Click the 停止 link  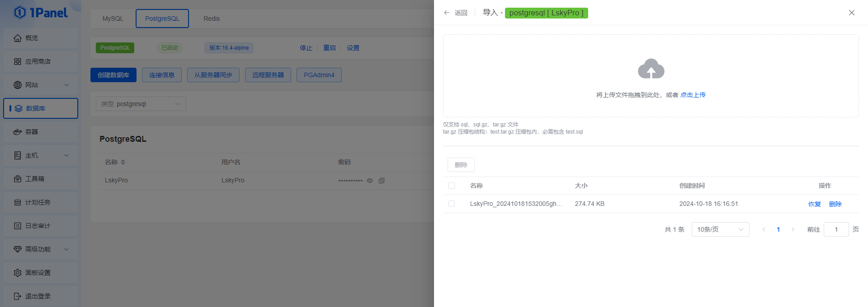click(x=306, y=48)
